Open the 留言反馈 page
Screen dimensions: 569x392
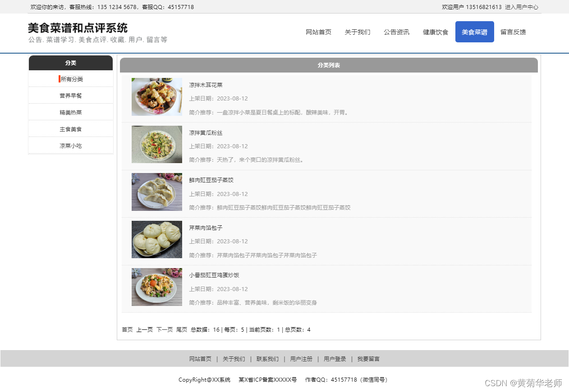point(513,32)
